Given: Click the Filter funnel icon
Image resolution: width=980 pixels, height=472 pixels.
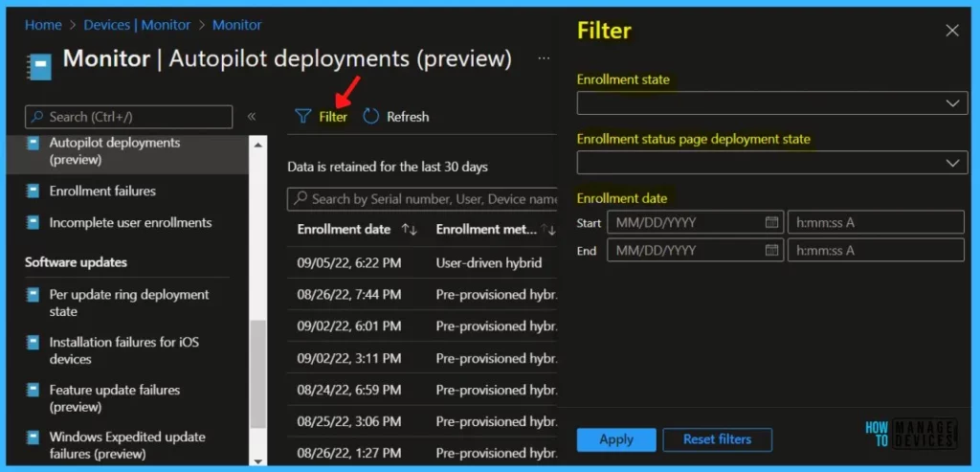Looking at the screenshot, I should [302, 116].
